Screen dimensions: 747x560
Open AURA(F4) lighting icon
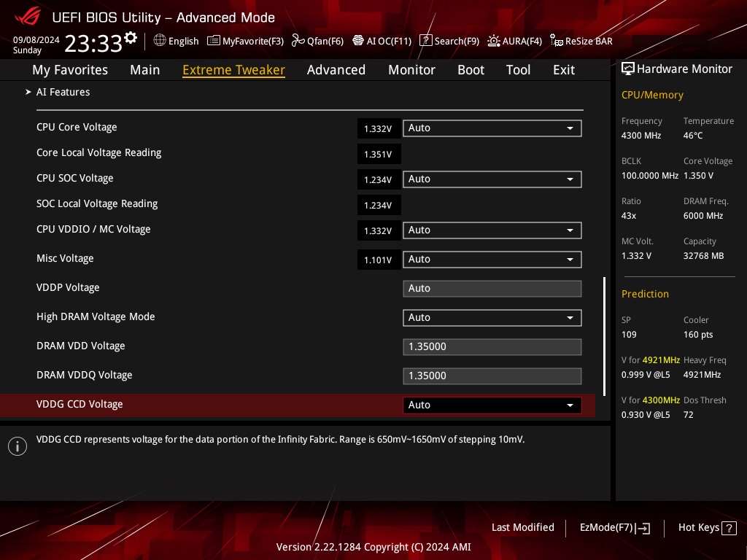point(494,41)
